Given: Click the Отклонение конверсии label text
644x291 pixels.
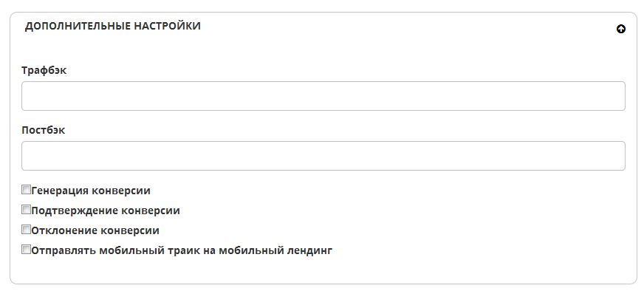Looking at the screenshot, I should (x=95, y=230).
